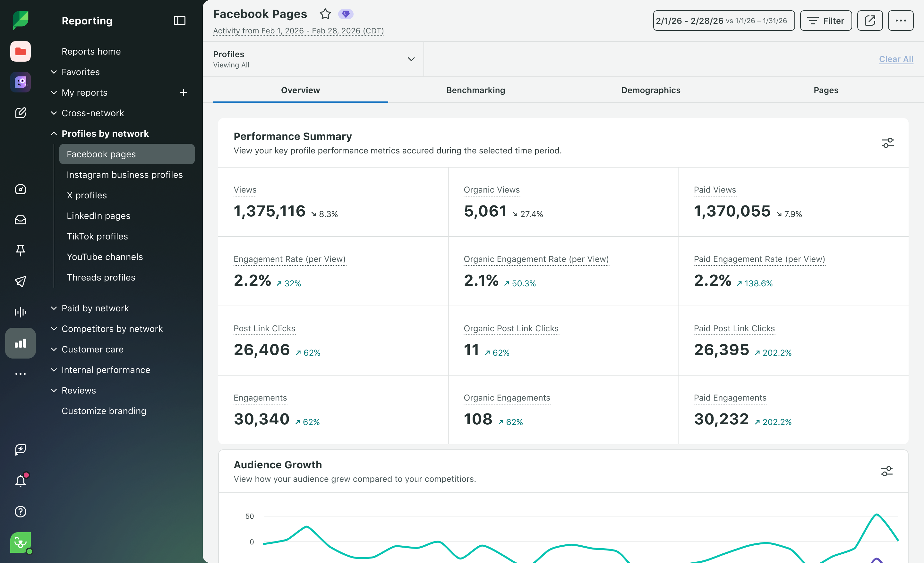The width and height of the screenshot is (924, 563).
Task: Open the publishing paper plane icon
Action: (21, 281)
